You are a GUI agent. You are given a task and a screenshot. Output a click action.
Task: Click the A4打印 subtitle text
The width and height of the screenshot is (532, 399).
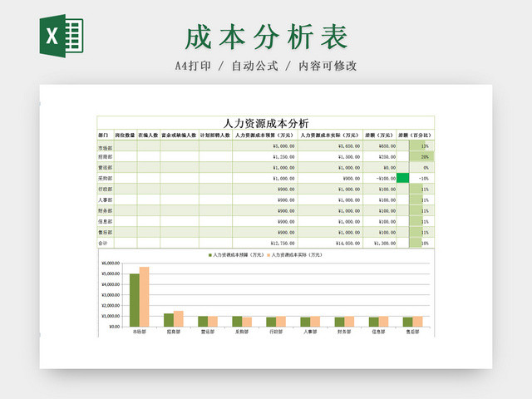click(x=193, y=66)
